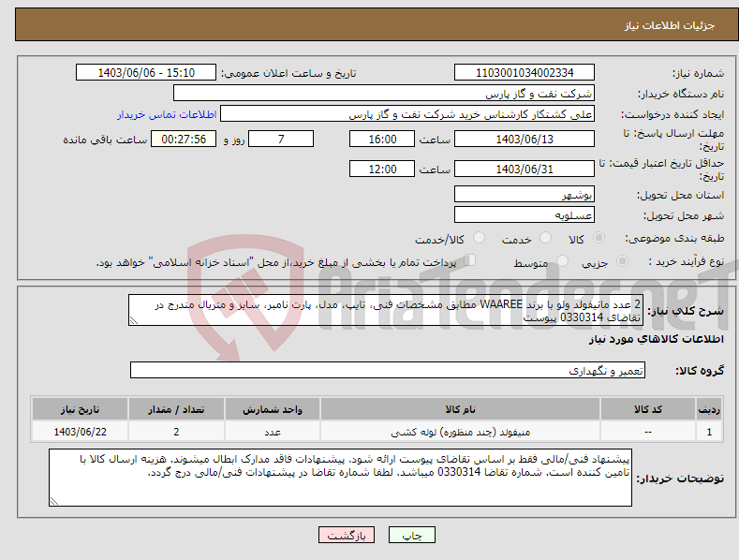Click the page header جزئیات اطلاعات نیاز
This screenshot has width=739, height=560.
coord(670,25)
